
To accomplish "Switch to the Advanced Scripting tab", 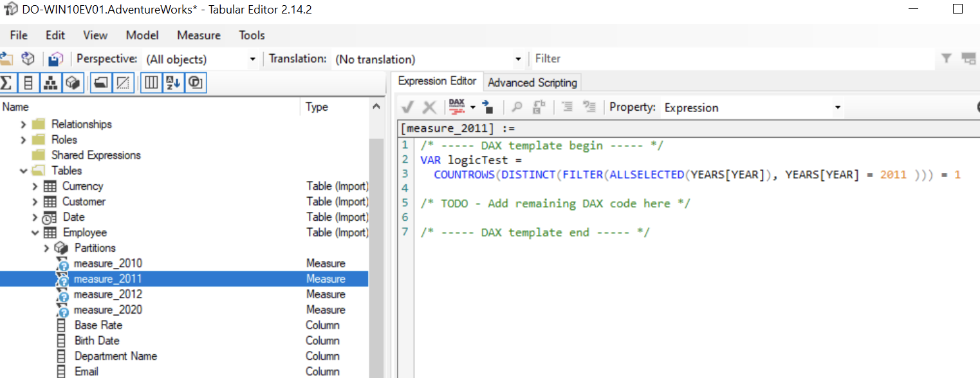I will [x=532, y=82].
